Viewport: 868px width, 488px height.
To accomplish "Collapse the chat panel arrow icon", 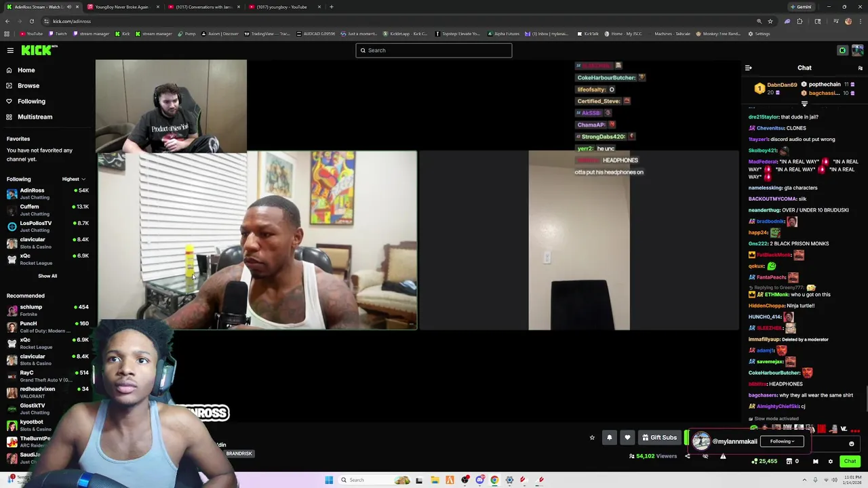I will (x=748, y=68).
